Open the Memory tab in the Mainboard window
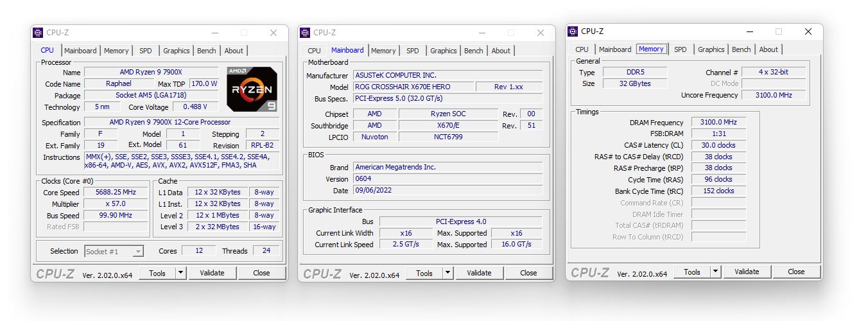868x321 pixels. point(383,51)
